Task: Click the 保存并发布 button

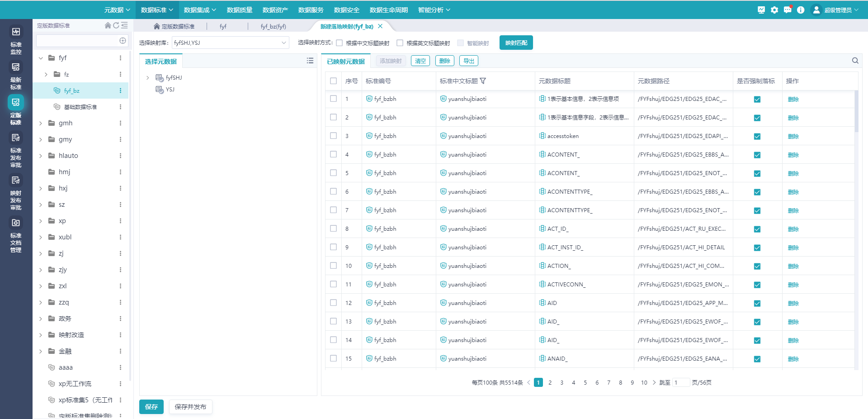Action: (x=190, y=407)
